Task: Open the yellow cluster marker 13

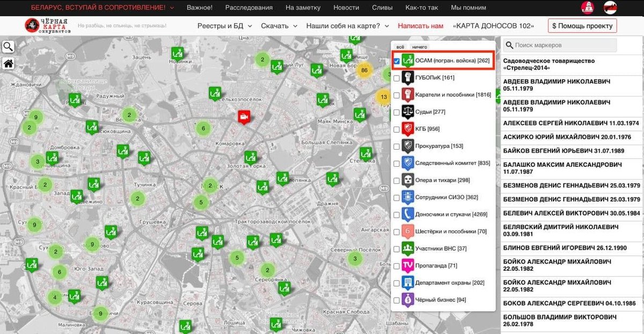Action: coord(383,97)
